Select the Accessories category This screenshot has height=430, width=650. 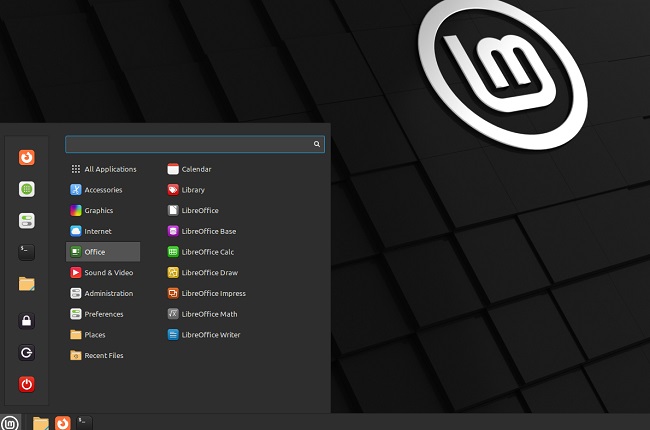click(103, 190)
